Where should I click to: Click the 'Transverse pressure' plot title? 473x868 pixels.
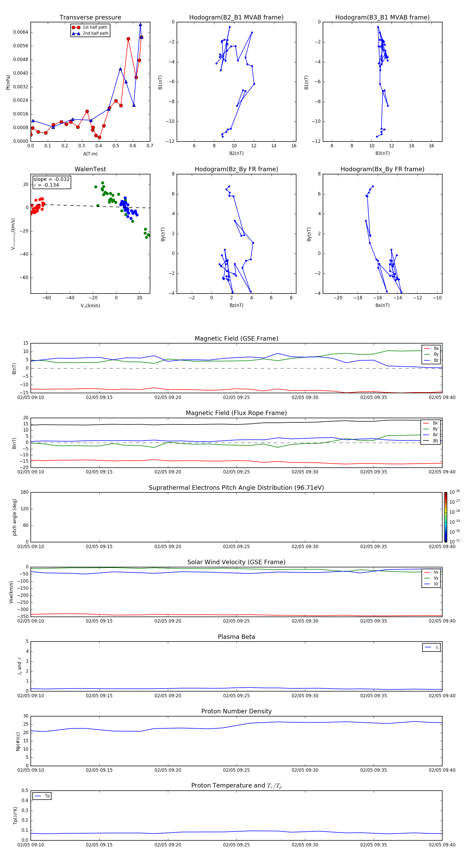(x=90, y=18)
